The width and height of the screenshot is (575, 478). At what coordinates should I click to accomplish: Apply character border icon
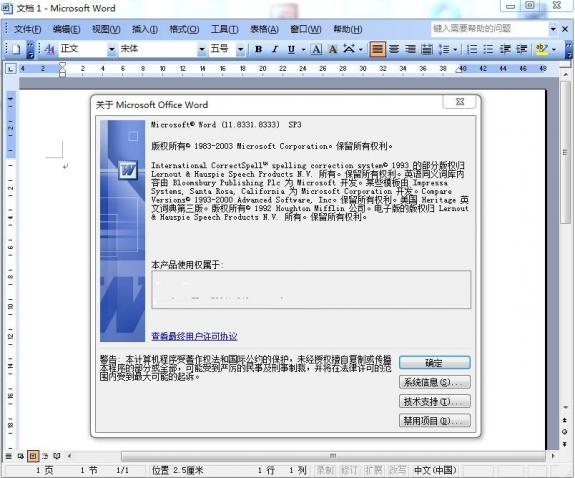(x=316, y=49)
